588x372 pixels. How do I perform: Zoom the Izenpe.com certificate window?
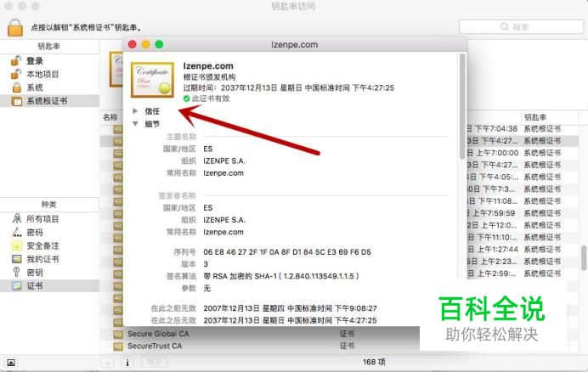pos(159,44)
